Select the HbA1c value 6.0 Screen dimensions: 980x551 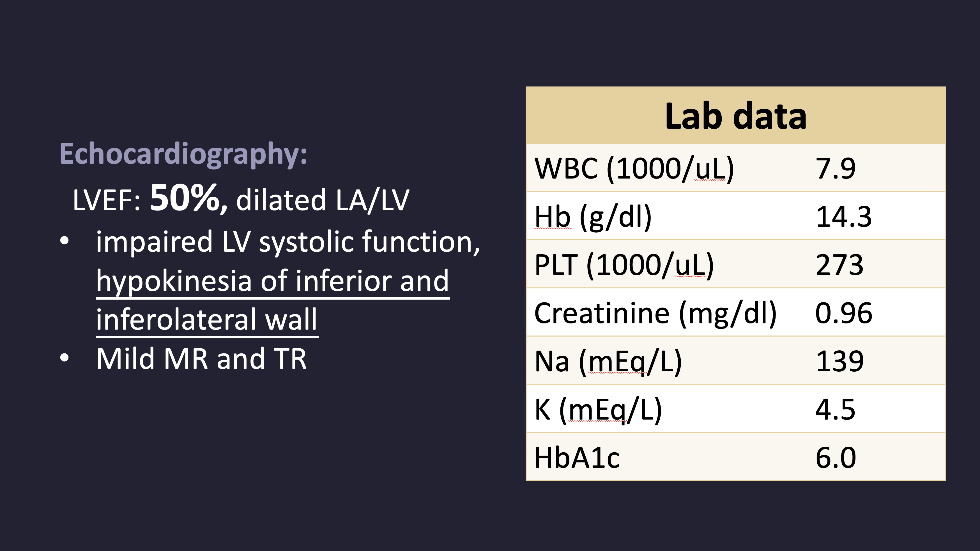(836, 457)
